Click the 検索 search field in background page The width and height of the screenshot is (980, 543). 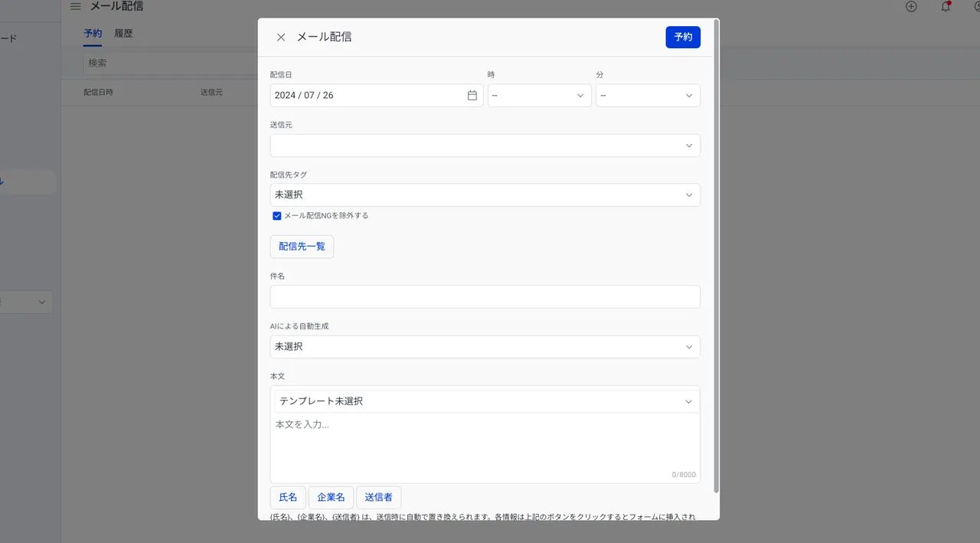(170, 63)
